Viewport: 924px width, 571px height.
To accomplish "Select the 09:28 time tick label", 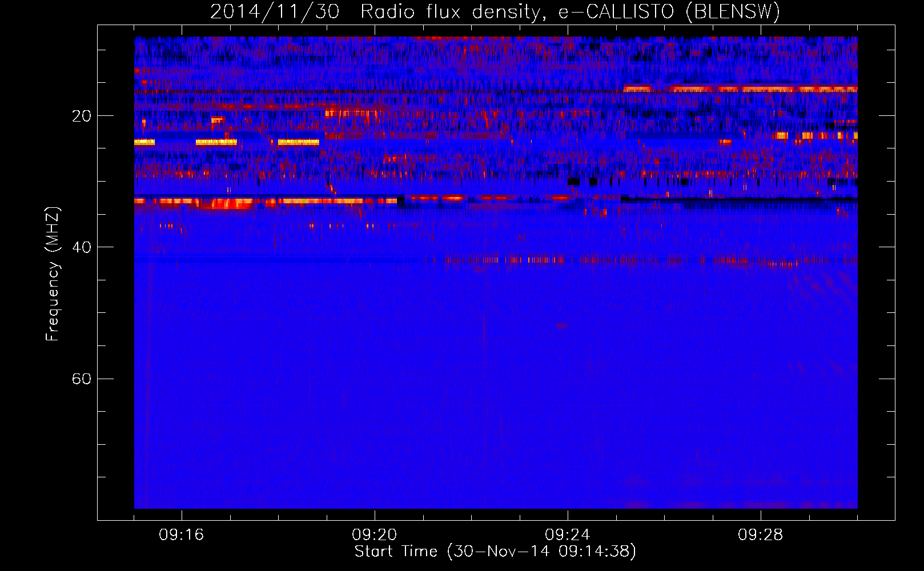I will point(761,535).
